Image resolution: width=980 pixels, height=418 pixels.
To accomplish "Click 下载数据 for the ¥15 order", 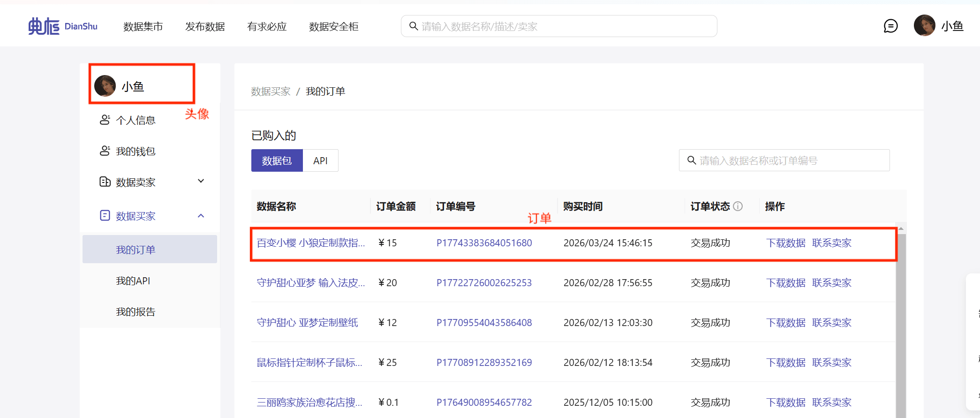I will click(x=785, y=243).
